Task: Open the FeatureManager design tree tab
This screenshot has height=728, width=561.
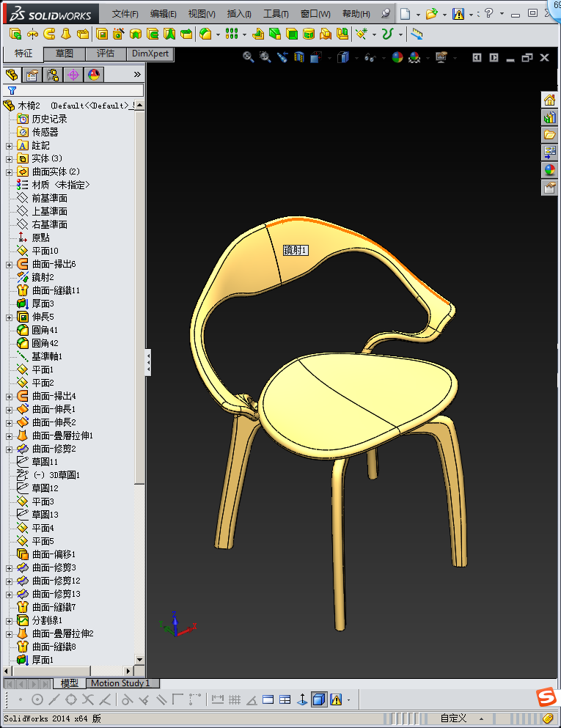Action: pos(12,75)
